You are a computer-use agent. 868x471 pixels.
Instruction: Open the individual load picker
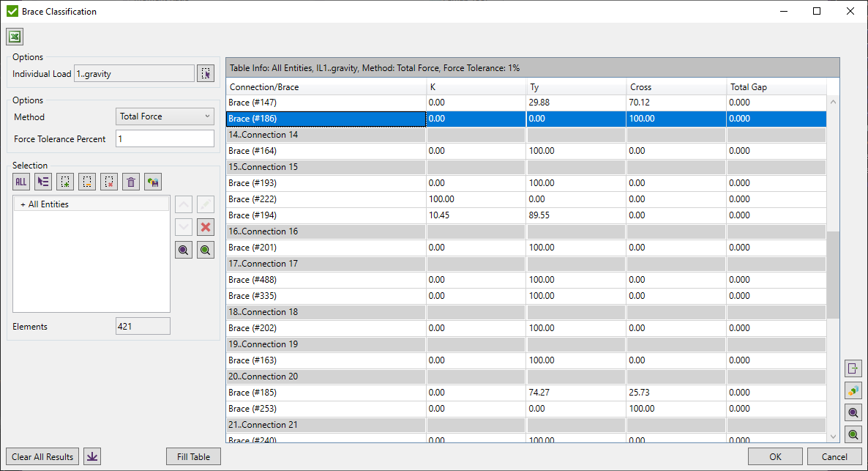pyautogui.click(x=206, y=73)
